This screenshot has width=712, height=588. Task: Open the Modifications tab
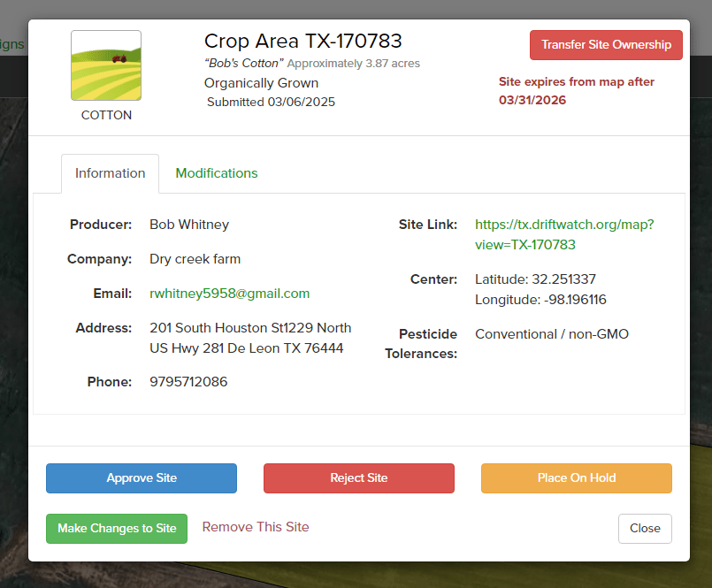click(x=217, y=173)
